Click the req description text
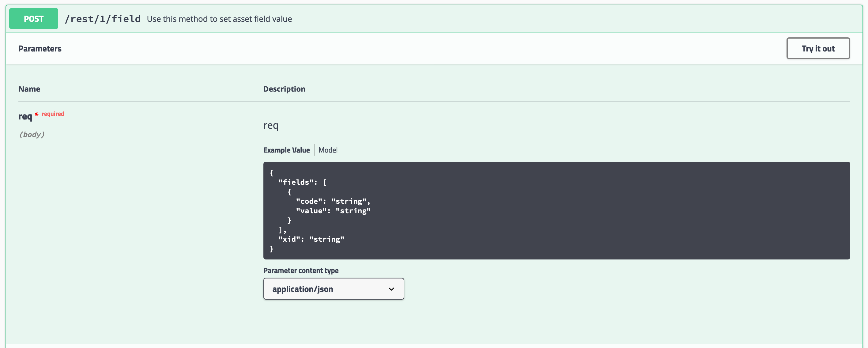The image size is (868, 348). tap(270, 125)
